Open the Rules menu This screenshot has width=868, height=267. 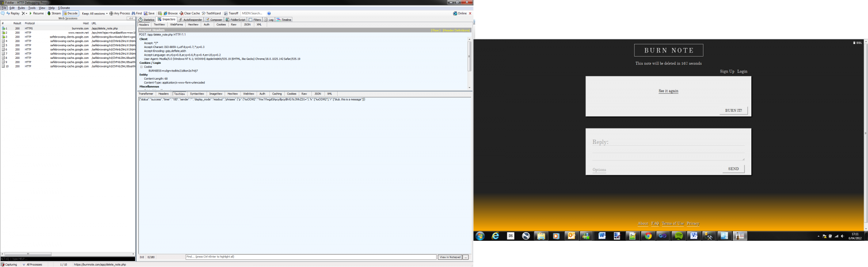click(21, 8)
